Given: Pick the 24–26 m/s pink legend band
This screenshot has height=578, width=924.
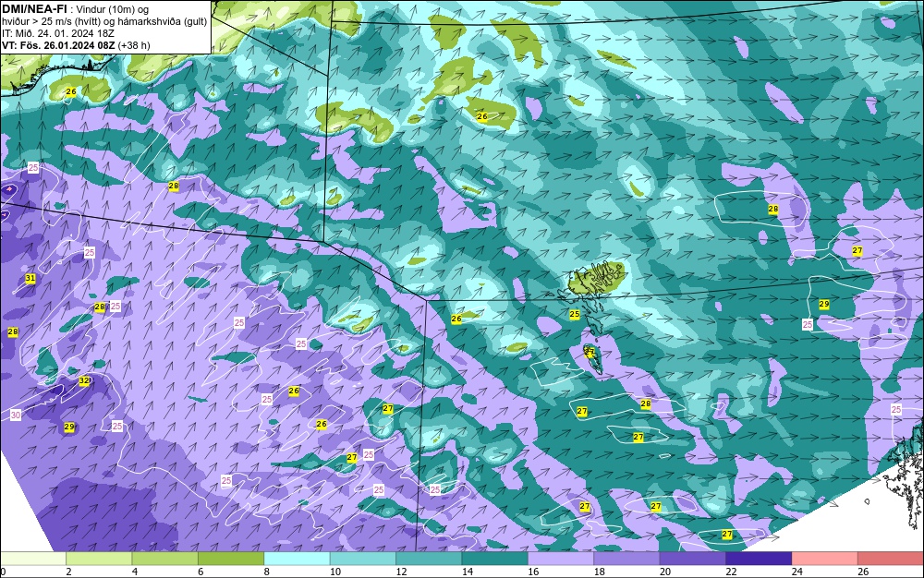Looking at the screenshot, I should pos(825,559).
